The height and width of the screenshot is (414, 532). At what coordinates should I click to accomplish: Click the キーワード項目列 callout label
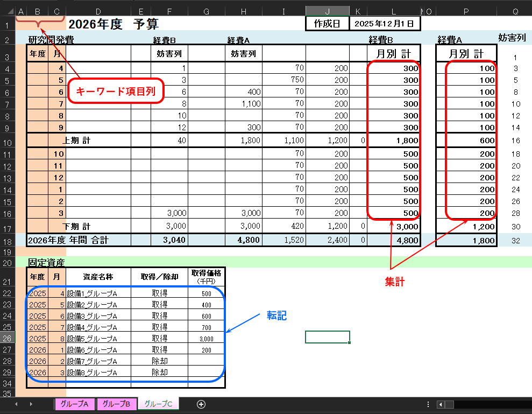click(x=116, y=91)
